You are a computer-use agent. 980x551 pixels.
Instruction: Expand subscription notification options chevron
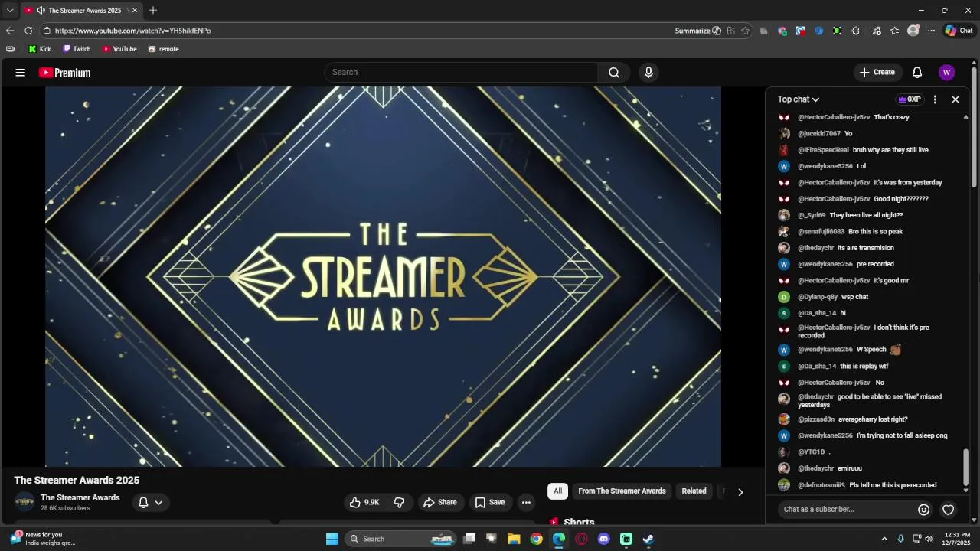pos(158,502)
